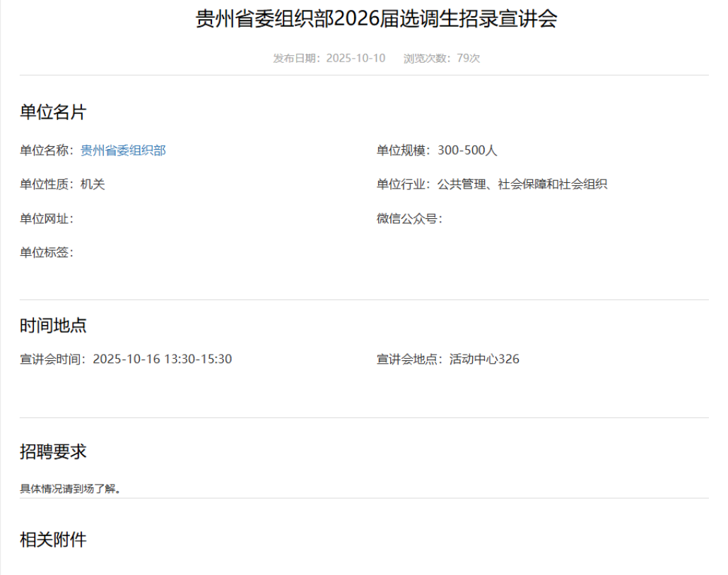The width and height of the screenshot is (728, 575).
Task: Click the page title 贵州省委组织部2026届选调生招录宣讲会
Action: tap(376, 19)
